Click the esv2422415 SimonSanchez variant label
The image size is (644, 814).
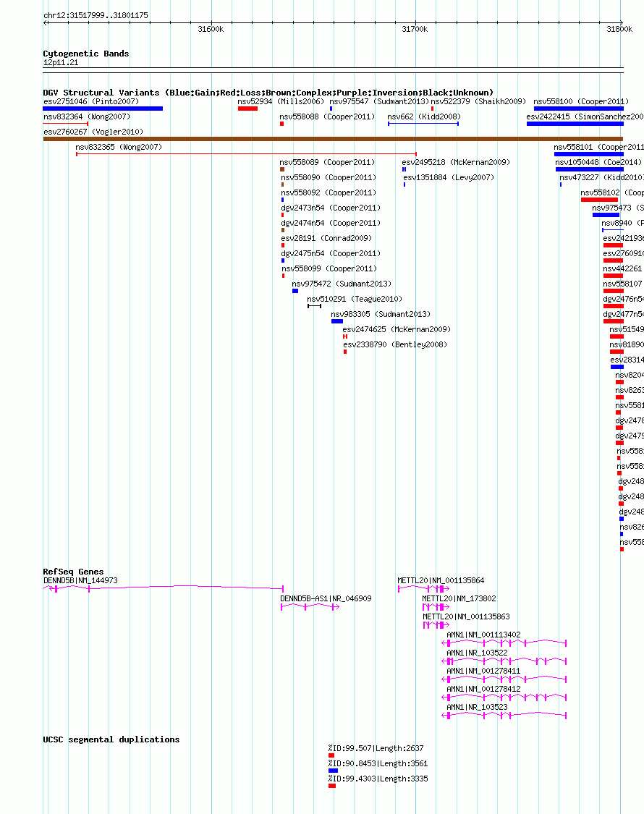[x=585, y=116]
